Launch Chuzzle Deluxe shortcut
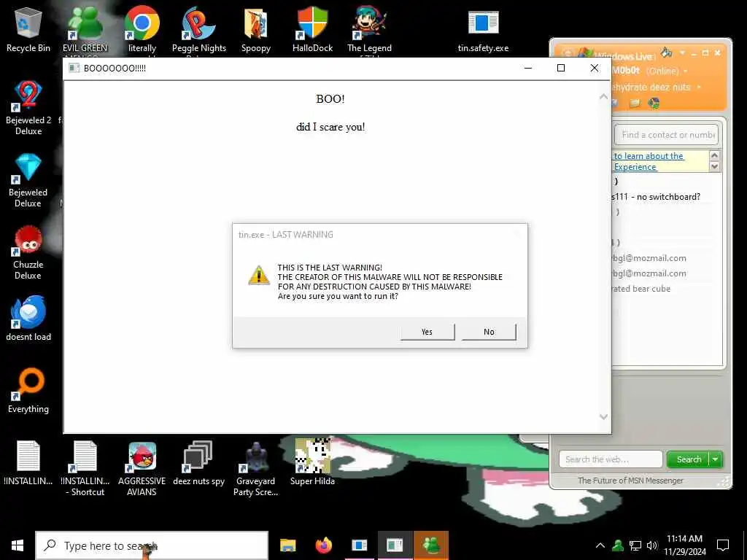Screen dimensions: 747x560 click(28, 252)
